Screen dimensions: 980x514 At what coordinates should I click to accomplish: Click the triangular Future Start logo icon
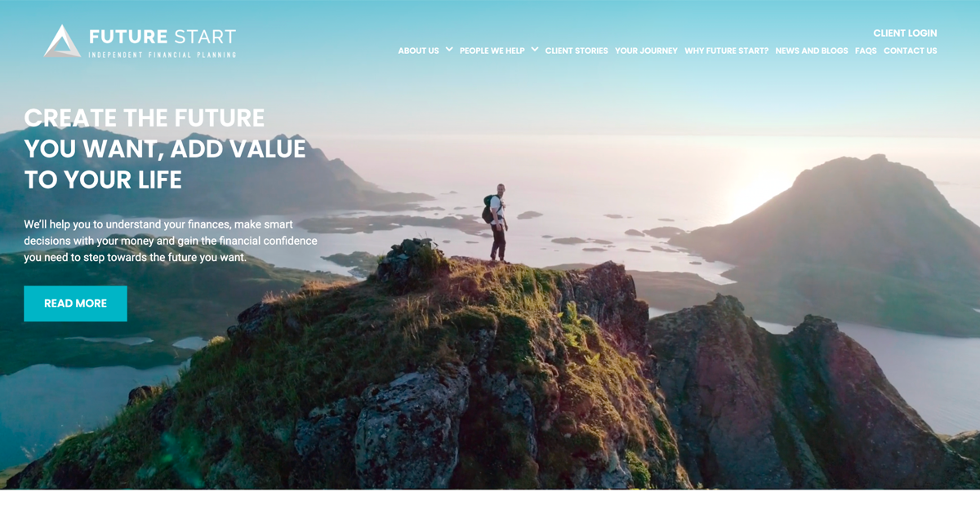point(62,41)
